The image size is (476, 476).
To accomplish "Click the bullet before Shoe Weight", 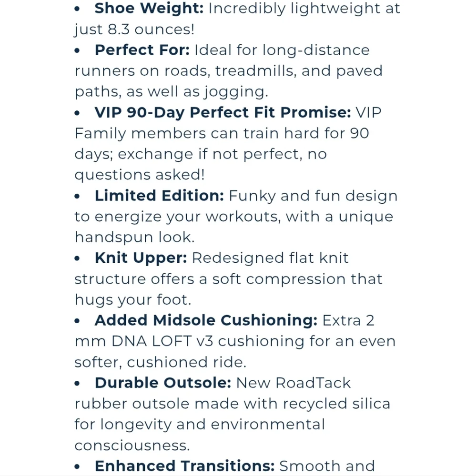I will pos(77,9).
